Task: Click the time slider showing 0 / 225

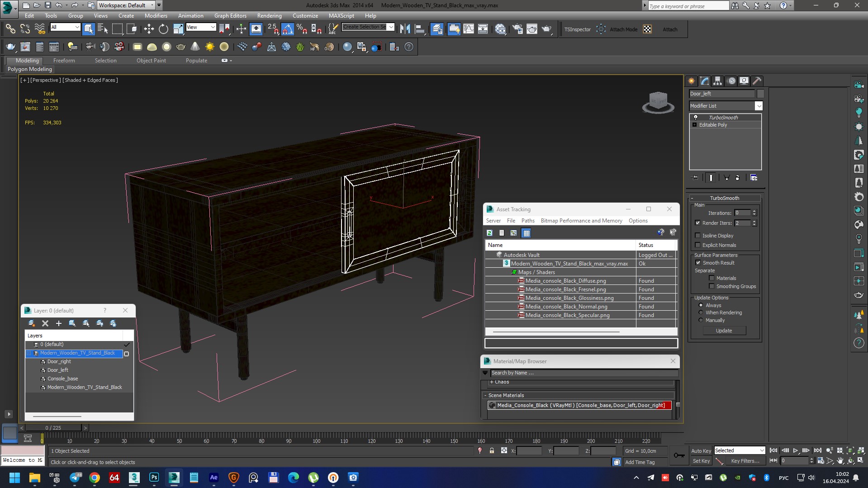Action: point(53,427)
